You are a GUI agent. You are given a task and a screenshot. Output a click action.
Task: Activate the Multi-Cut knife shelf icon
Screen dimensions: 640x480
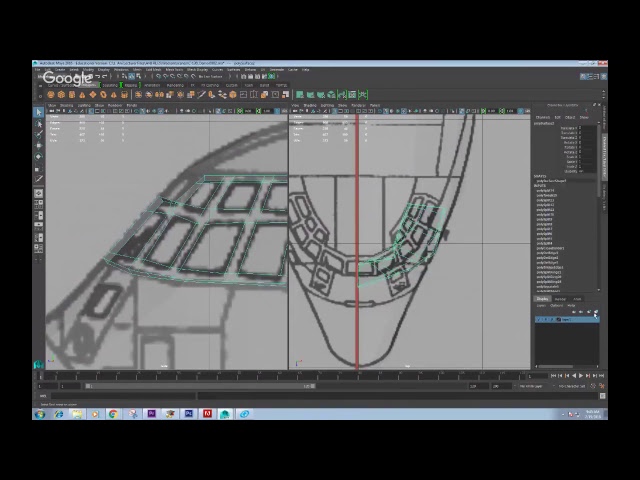pos(201,95)
